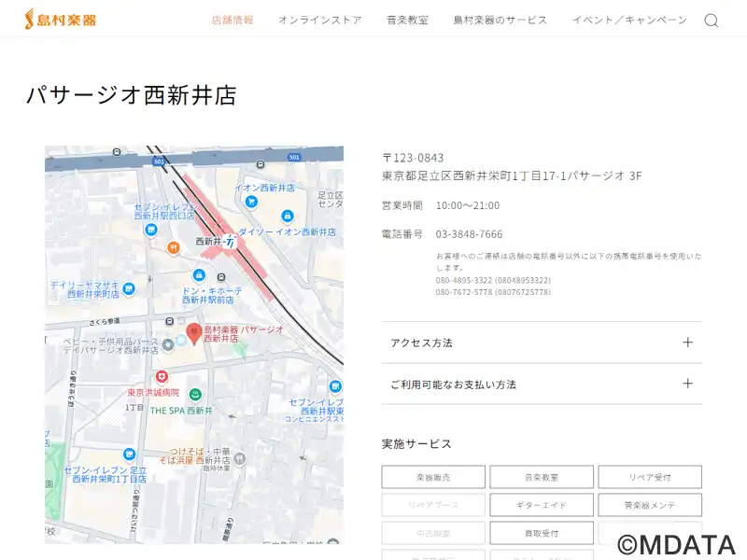Click the 買取受付 service button
Screen dimensions: 747x560
[542, 533]
